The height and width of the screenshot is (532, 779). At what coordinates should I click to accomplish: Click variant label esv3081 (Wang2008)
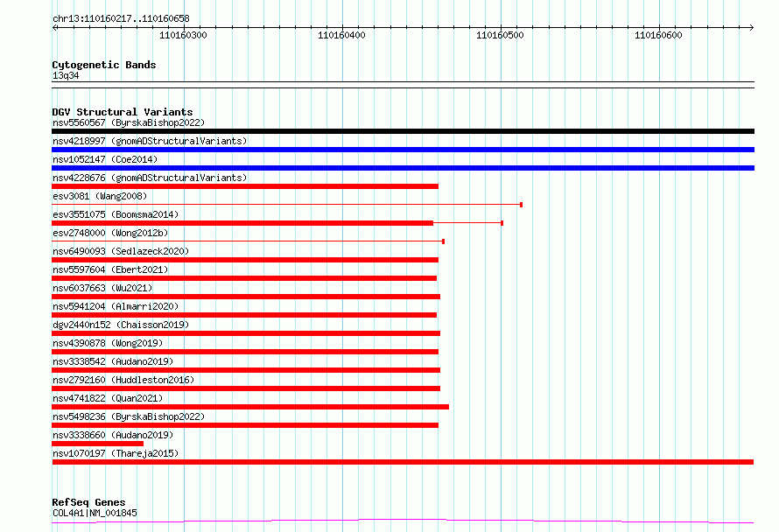click(x=100, y=196)
